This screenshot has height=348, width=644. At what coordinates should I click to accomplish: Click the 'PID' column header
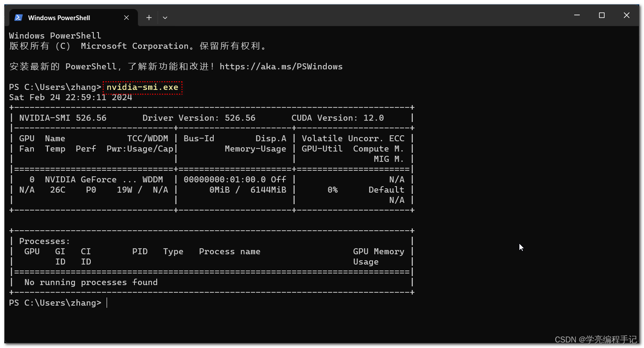pos(140,251)
